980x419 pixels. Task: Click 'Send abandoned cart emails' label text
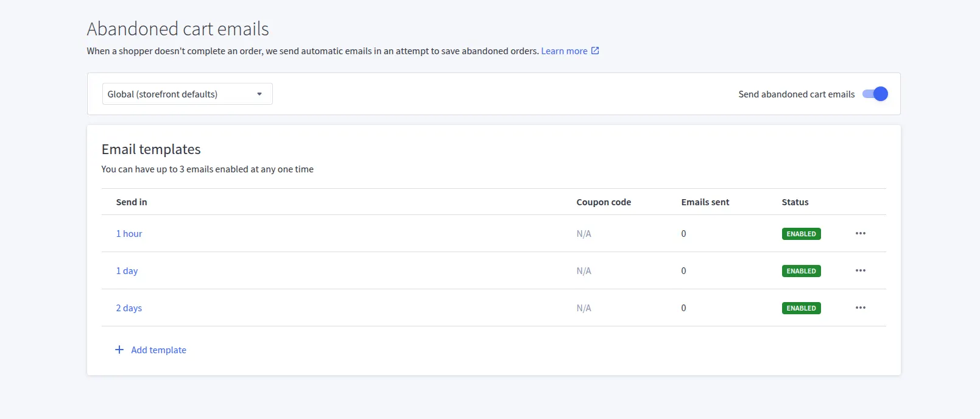point(796,94)
